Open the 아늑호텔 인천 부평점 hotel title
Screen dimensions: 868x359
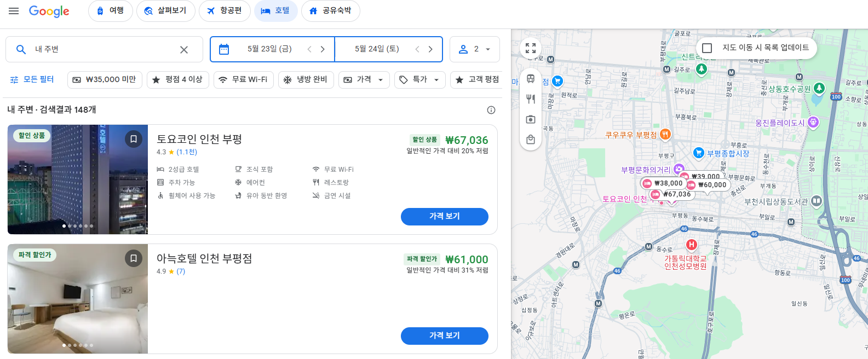(204, 258)
